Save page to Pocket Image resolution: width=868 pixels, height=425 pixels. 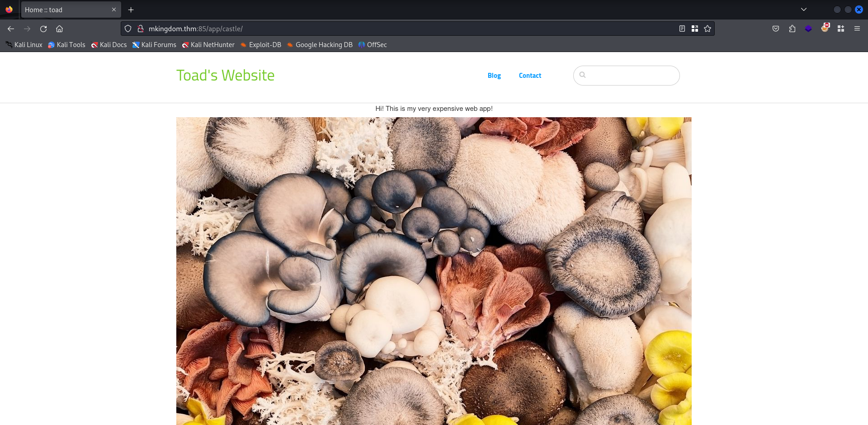click(776, 29)
